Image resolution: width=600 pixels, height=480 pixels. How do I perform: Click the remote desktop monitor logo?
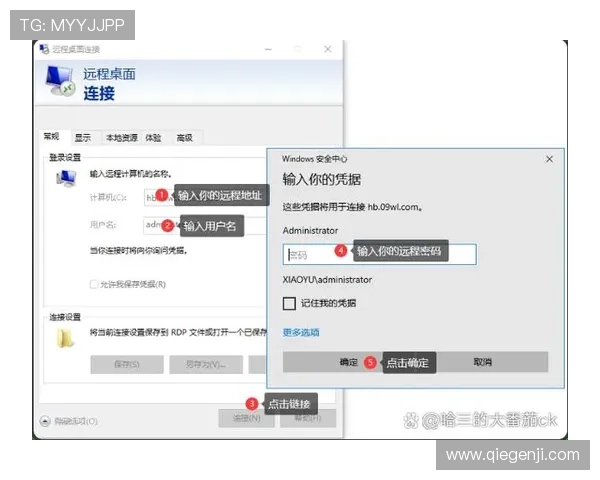tap(60, 80)
